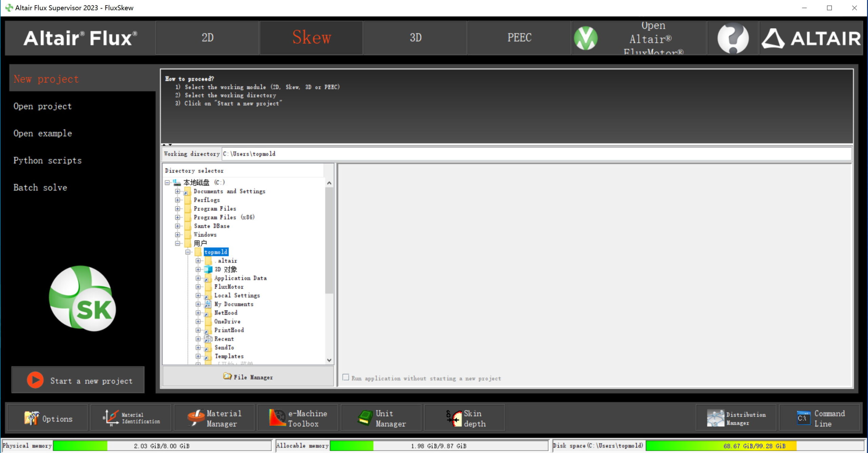Image resolution: width=868 pixels, height=453 pixels.
Task: Expand the 用户 directory tree node
Action: pos(179,243)
